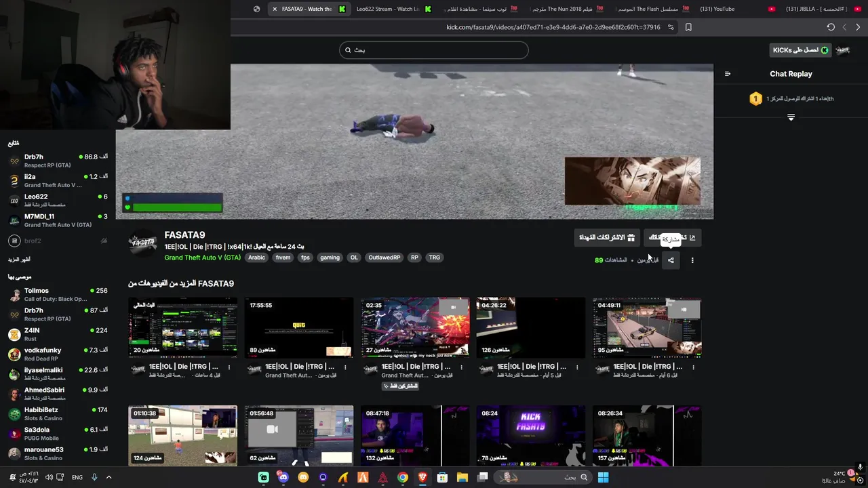Screen dimensions: 868x488
Task: Open the 01:10:38 video thumbnail
Action: (183, 436)
